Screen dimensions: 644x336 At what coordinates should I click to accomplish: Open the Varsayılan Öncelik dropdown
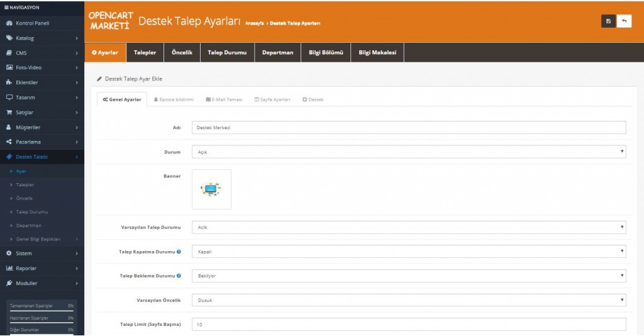pos(409,300)
